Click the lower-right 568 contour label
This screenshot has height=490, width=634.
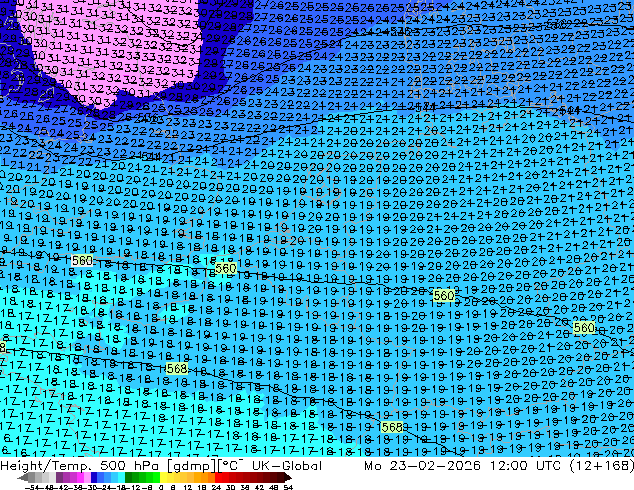click(392, 427)
